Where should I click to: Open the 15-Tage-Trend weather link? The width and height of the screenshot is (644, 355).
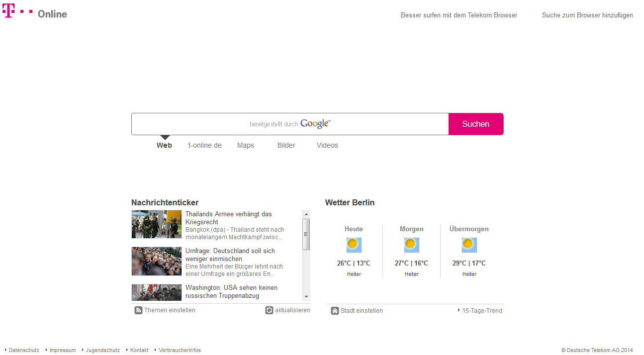pyautogui.click(x=482, y=311)
